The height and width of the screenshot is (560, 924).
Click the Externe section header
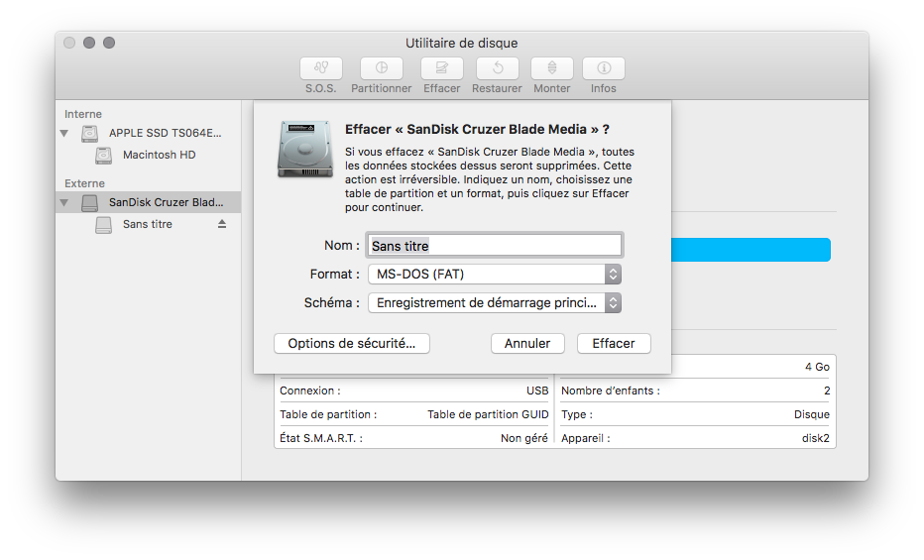point(84,183)
